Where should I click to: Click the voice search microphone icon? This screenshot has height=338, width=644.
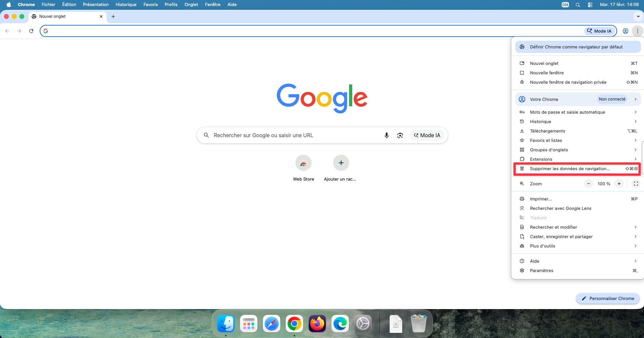pyautogui.click(x=387, y=135)
